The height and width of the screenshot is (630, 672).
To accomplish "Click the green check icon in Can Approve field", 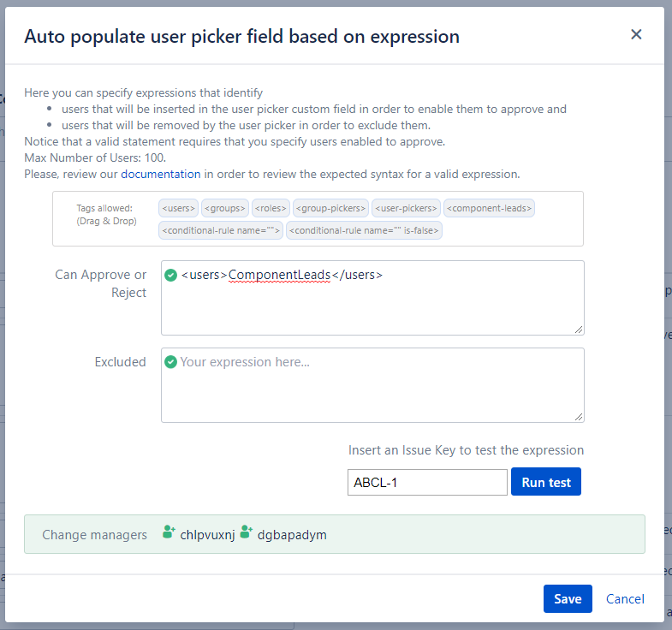I will (171, 275).
